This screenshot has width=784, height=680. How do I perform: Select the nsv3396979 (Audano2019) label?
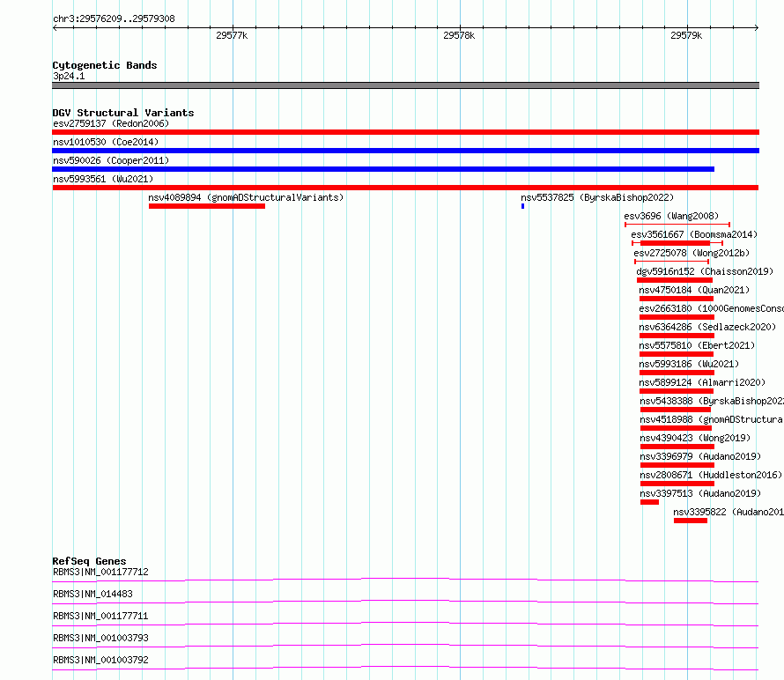[x=700, y=456]
